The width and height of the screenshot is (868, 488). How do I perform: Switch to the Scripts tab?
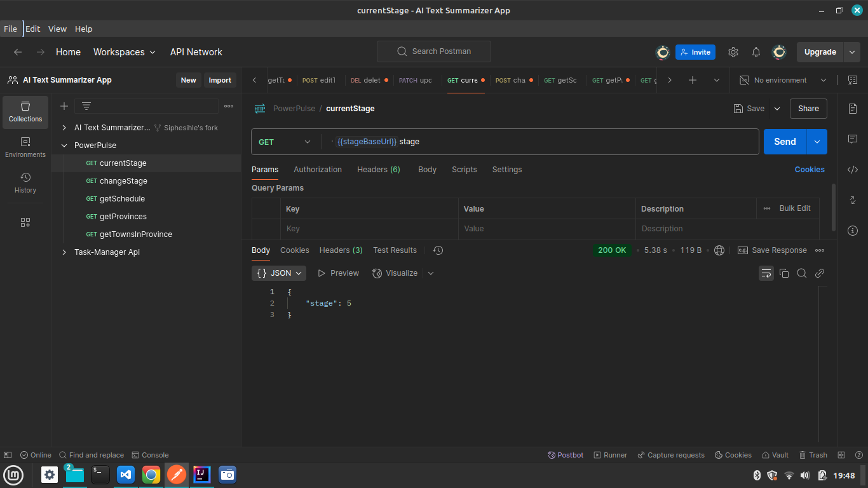[x=465, y=170]
